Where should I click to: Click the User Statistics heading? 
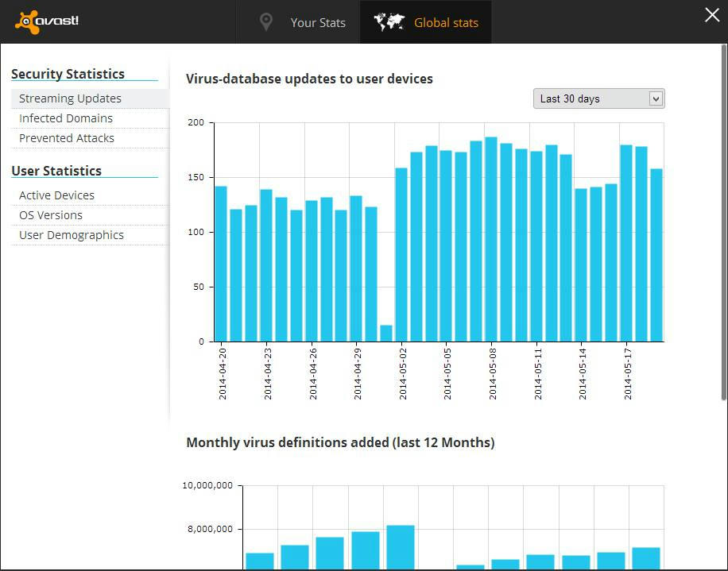pyautogui.click(x=56, y=171)
